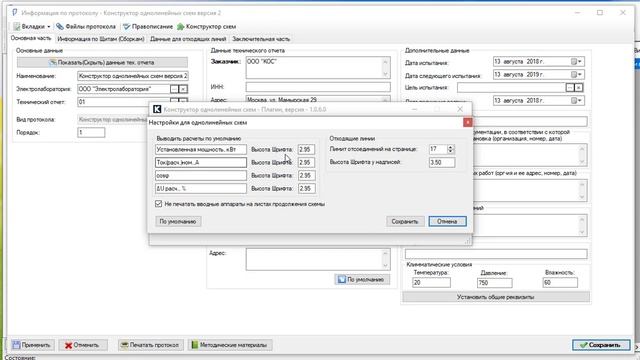Click the Ток расч./ном., А field

click(201, 162)
